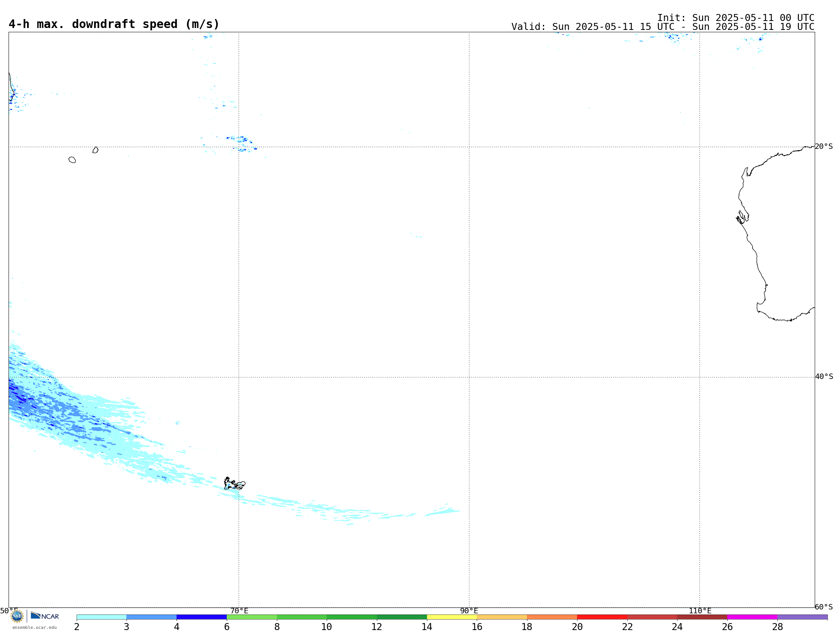This screenshot has height=632, width=840.
Task: Click the colorbar tick label '2'
Action: [77, 627]
